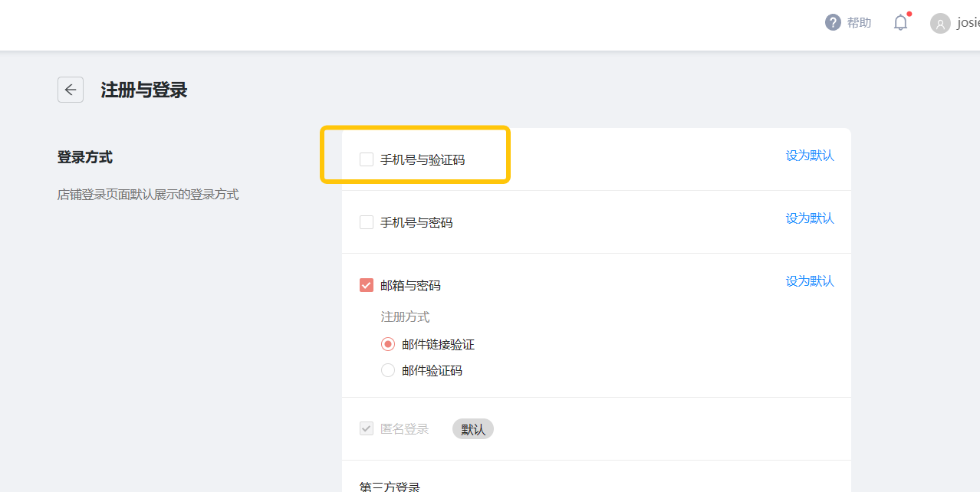
Task: Enable 手机号与验证码 login checkbox
Action: click(367, 159)
